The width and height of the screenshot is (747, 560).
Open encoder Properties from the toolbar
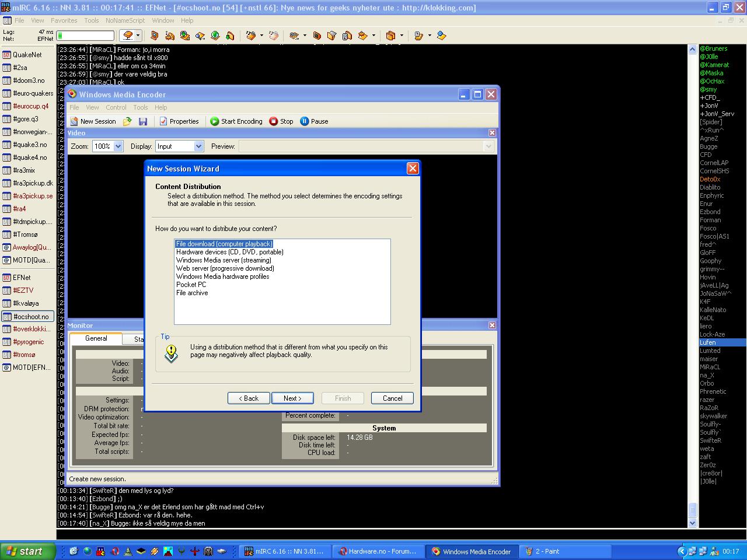point(179,121)
